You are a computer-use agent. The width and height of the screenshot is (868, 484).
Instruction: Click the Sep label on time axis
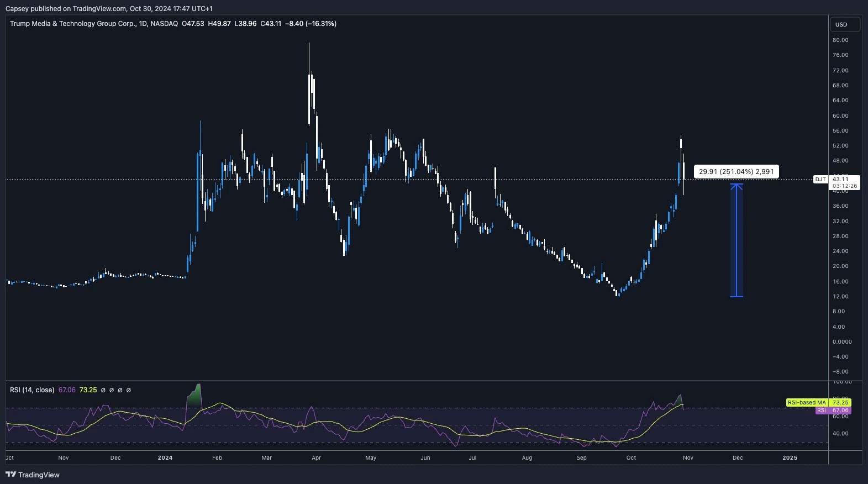[x=581, y=458]
